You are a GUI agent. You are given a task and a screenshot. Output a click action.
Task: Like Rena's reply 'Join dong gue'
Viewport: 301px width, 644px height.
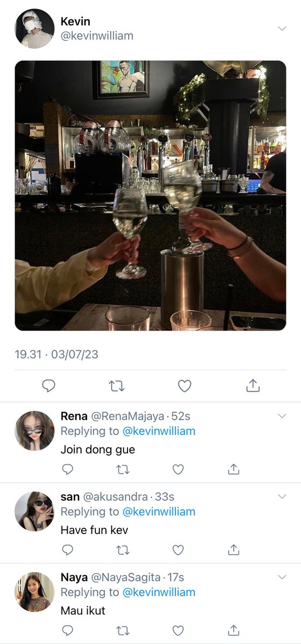[x=178, y=469]
